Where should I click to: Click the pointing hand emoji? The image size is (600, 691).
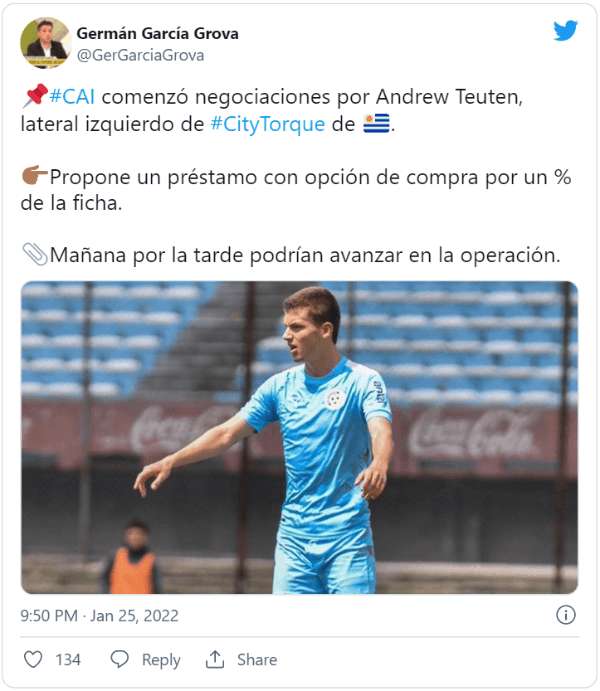35,175
